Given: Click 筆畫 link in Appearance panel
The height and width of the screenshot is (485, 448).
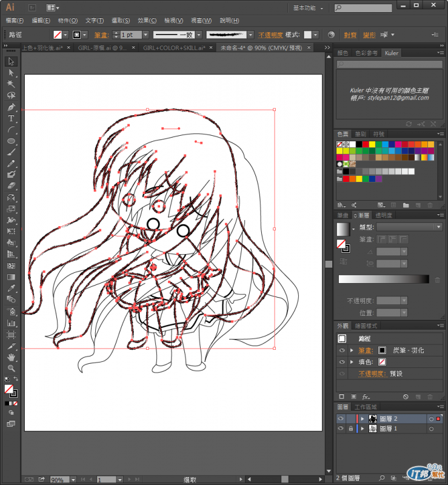Looking at the screenshot, I should tap(366, 350).
